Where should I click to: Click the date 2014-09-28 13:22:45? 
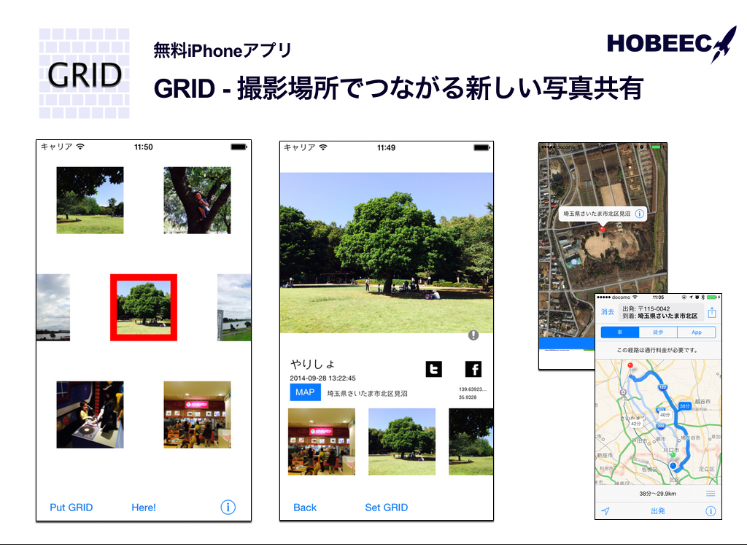pos(322,378)
